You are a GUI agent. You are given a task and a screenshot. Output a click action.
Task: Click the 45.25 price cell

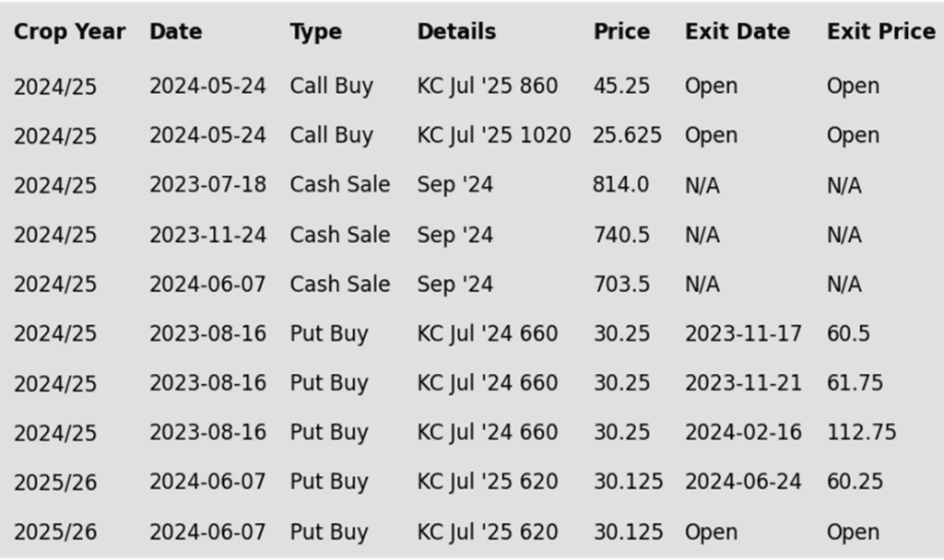coord(621,86)
